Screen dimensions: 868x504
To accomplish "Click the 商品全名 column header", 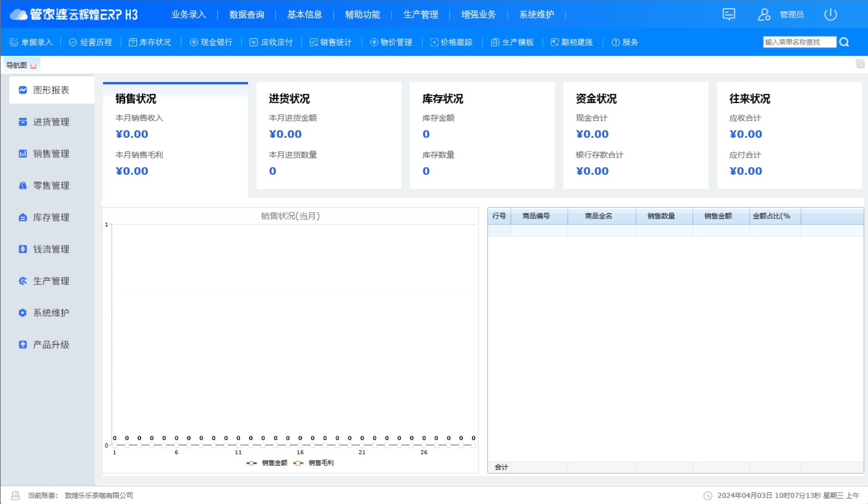I will (602, 216).
